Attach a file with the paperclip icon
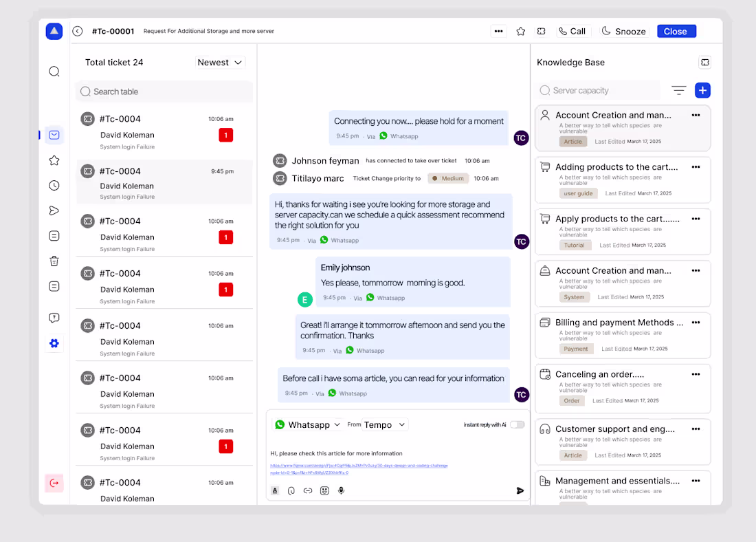 pos(291,491)
